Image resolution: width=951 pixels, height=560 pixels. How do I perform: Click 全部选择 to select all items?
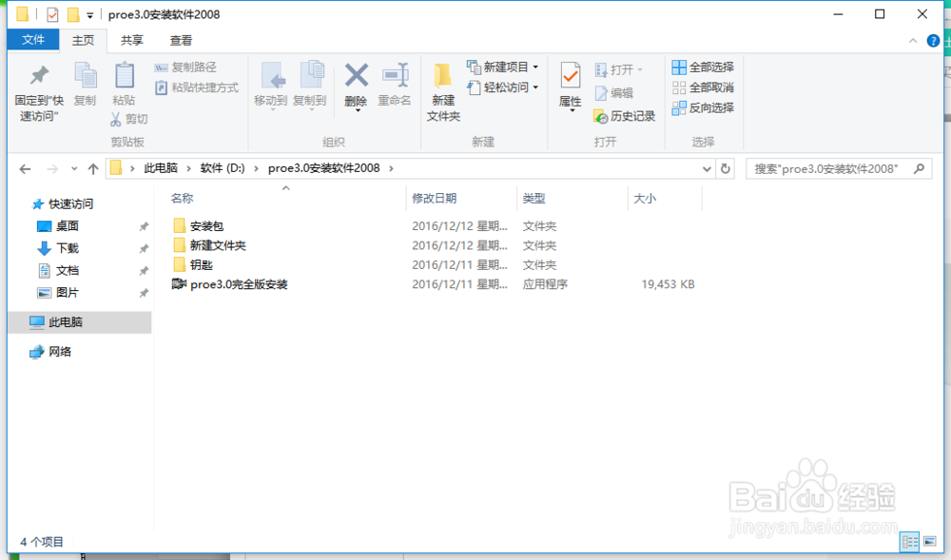(702, 67)
